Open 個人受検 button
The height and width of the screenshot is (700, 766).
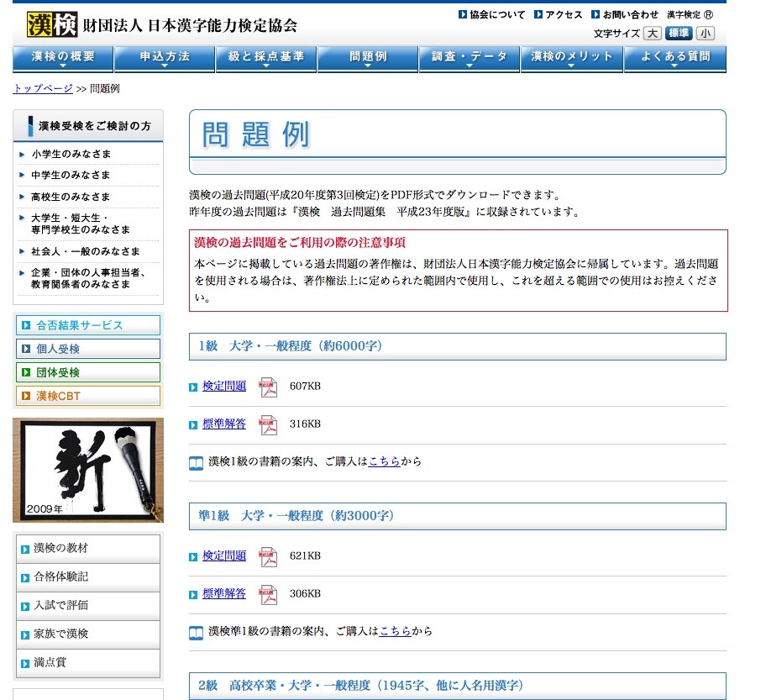pyautogui.click(x=88, y=349)
